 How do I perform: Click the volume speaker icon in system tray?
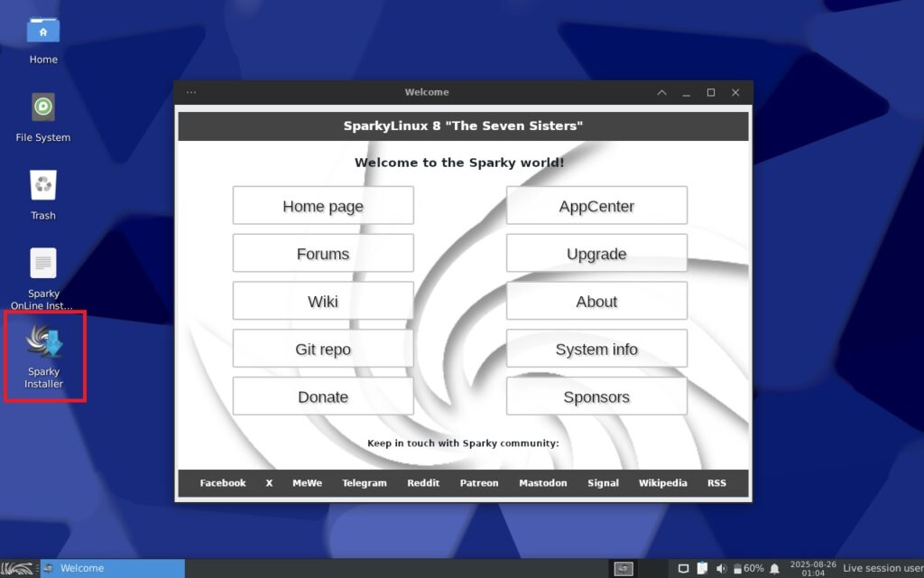point(721,568)
